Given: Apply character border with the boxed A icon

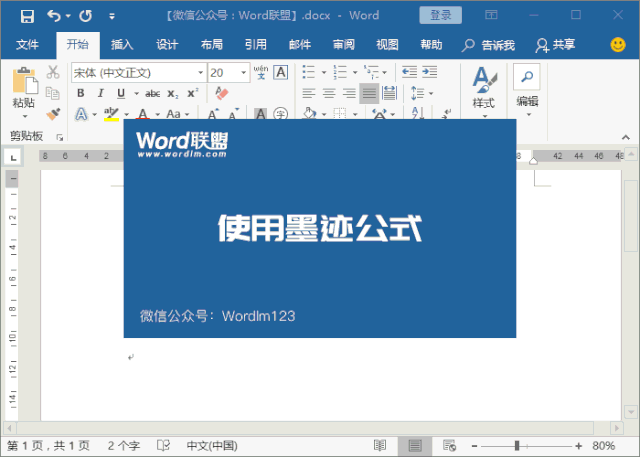Looking at the screenshot, I should (281, 72).
